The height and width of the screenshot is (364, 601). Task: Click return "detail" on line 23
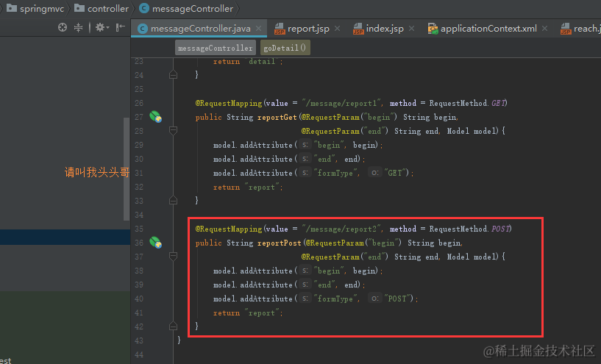click(x=248, y=62)
